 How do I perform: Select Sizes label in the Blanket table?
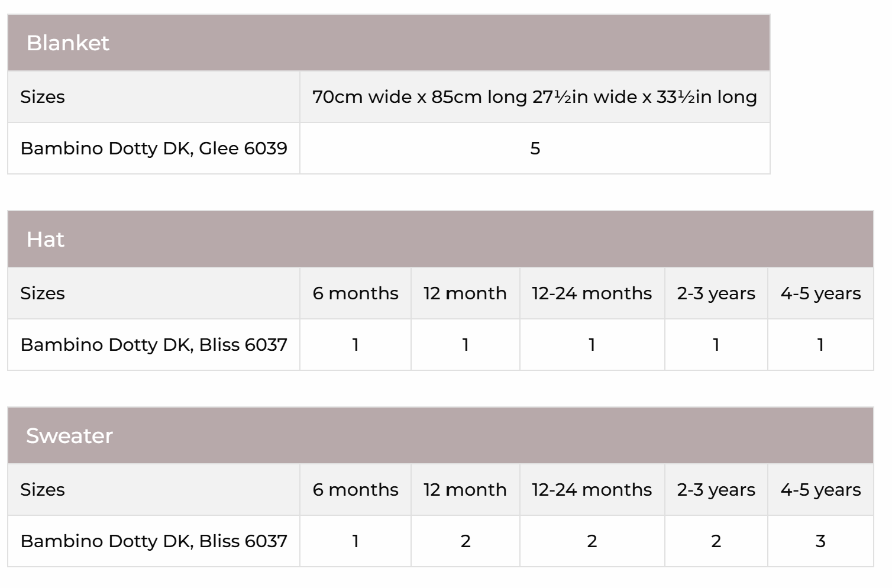pyautogui.click(x=43, y=97)
